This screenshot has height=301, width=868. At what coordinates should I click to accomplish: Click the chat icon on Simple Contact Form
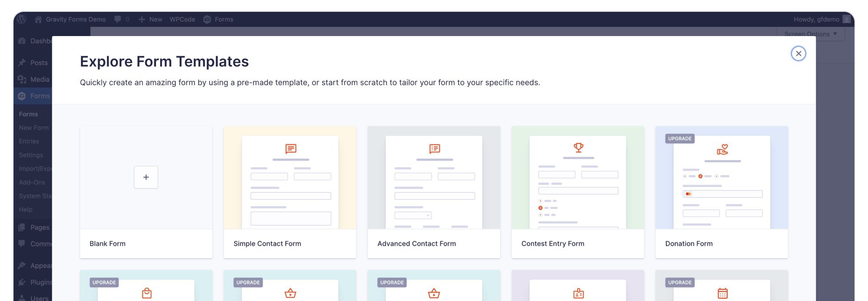pyautogui.click(x=291, y=149)
